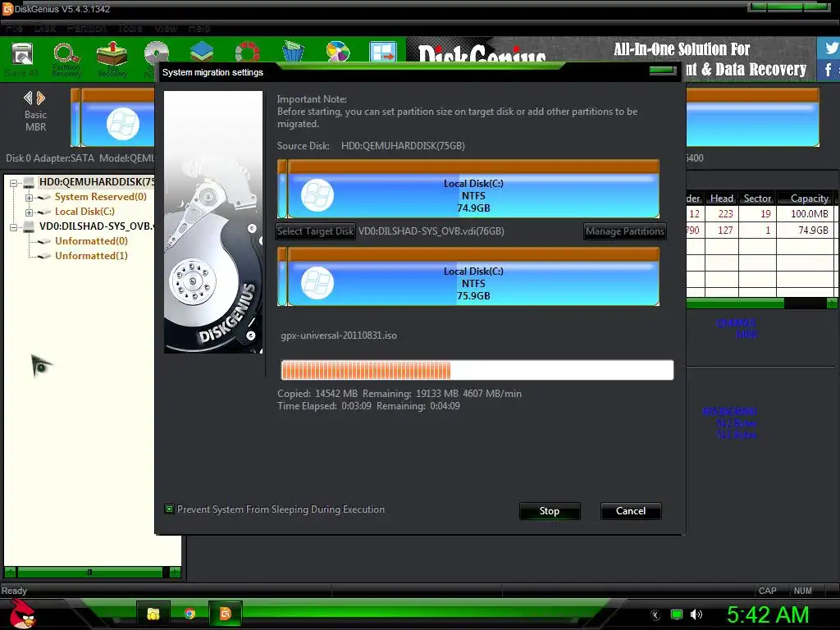The width and height of the screenshot is (840, 630).
Task: Select HD0:QEMUHARDDISK in the disk tree
Action: 97,182
